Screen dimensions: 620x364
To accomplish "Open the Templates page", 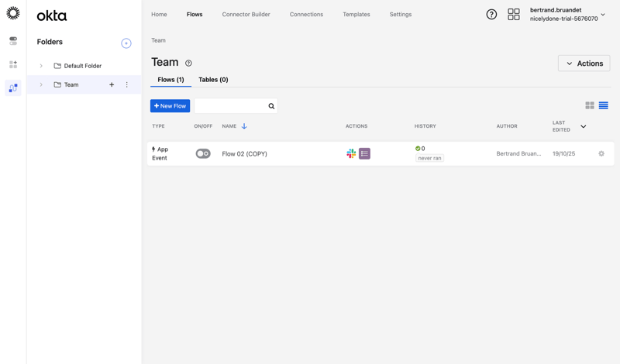I will (x=356, y=14).
